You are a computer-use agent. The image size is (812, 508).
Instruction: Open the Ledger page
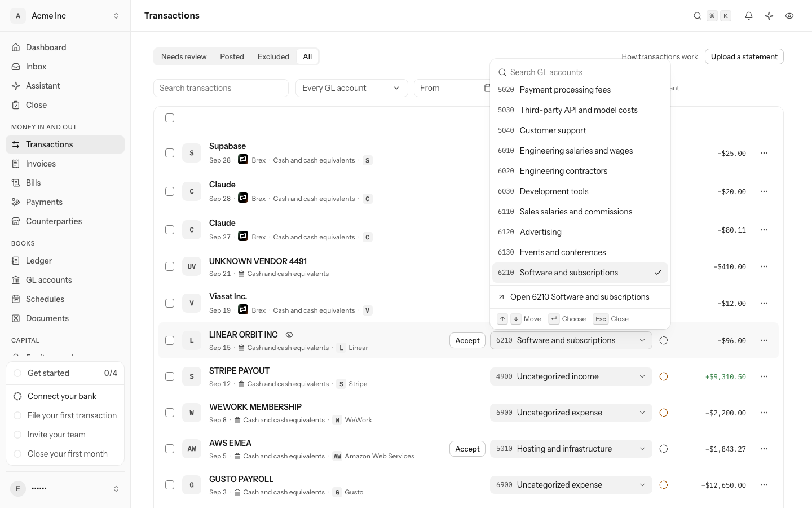pyautogui.click(x=65, y=261)
